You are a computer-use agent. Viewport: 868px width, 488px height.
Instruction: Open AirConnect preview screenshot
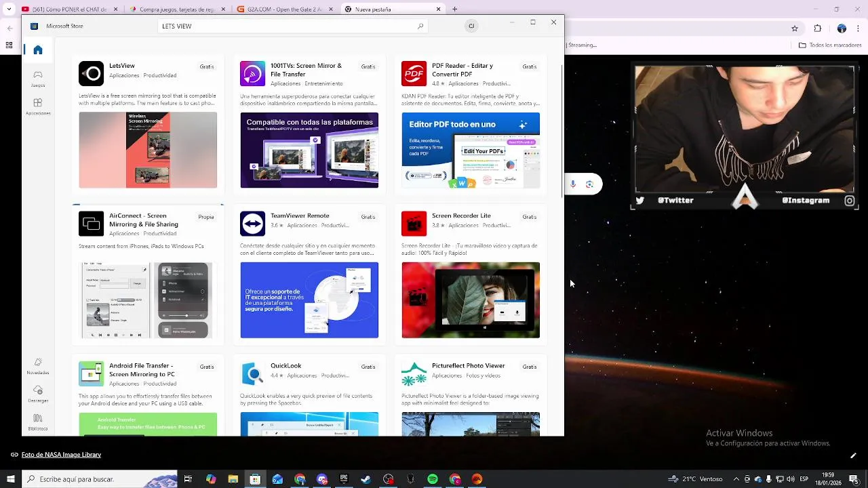coord(148,300)
